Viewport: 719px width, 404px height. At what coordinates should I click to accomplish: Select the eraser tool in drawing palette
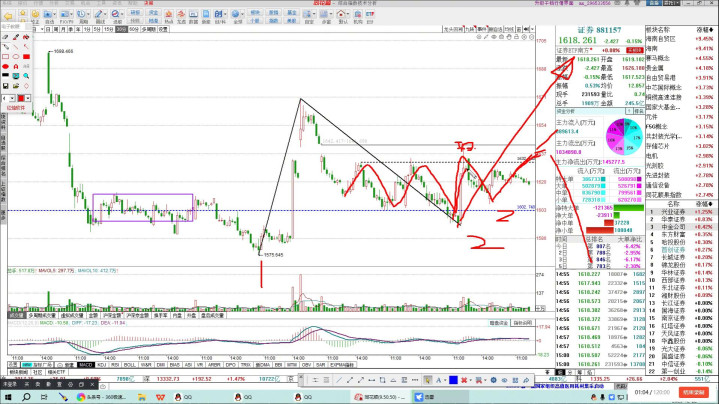click(x=6, y=37)
